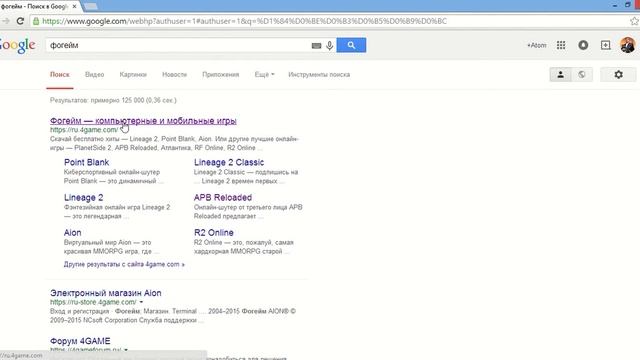640x360 pixels.
Task: Switch to global results with globe icon
Action: click(582, 75)
